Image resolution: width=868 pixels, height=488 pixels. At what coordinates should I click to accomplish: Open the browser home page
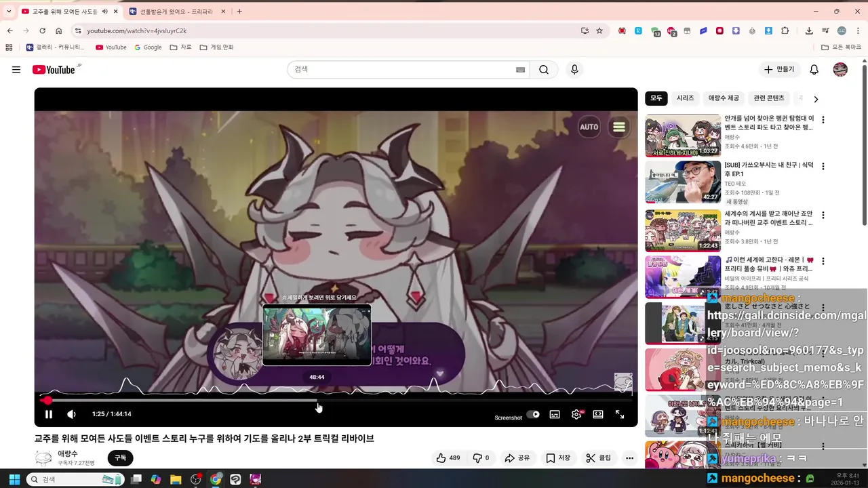[x=59, y=30]
